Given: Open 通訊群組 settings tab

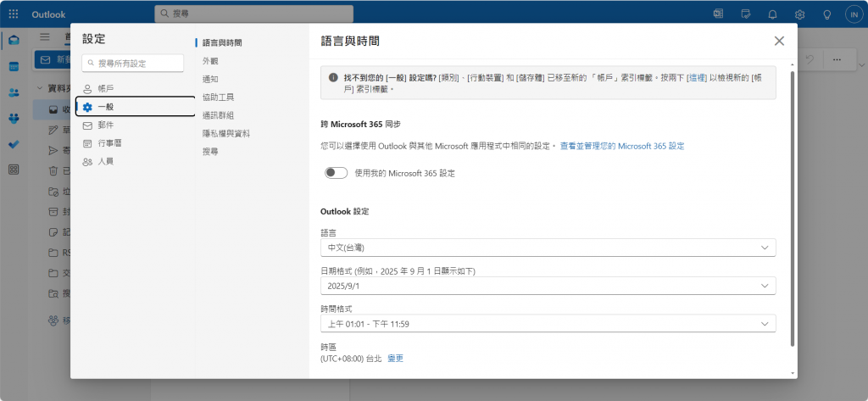Looking at the screenshot, I should pos(218,115).
